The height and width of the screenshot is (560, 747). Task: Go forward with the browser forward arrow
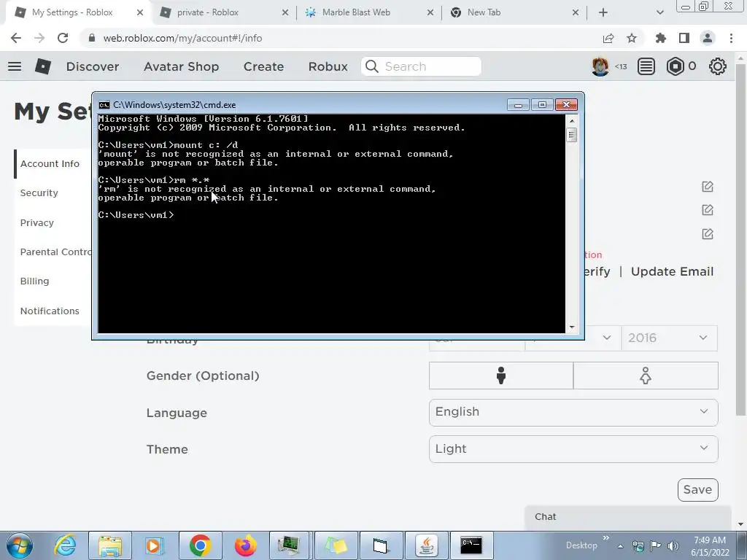click(39, 38)
